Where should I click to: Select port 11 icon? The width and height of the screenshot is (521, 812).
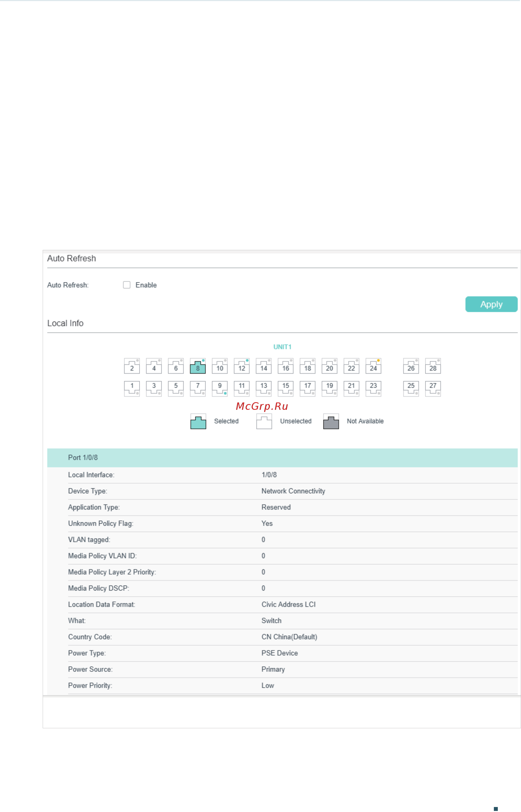coord(242,389)
